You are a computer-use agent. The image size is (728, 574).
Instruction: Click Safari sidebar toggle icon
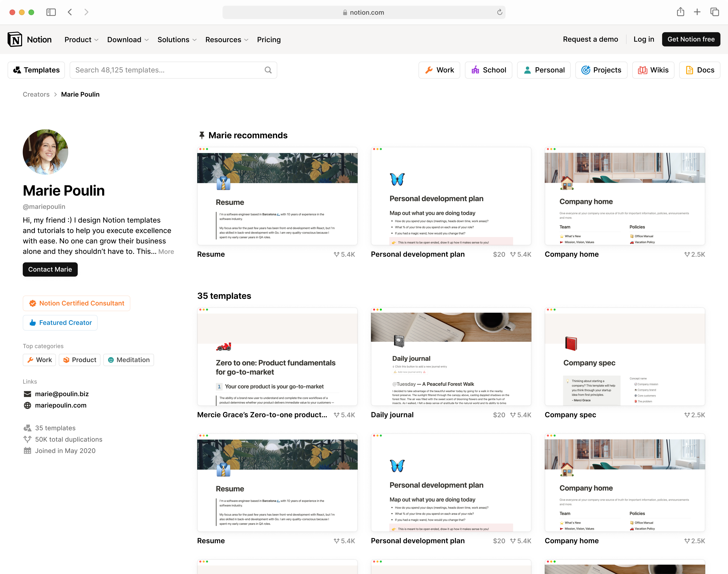[51, 12]
